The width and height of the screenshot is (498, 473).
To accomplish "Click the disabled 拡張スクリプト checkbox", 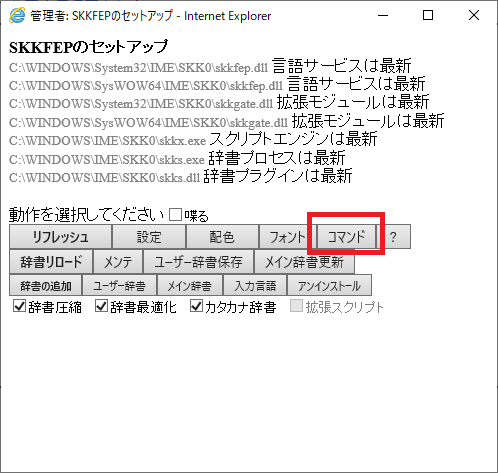I will (x=296, y=306).
